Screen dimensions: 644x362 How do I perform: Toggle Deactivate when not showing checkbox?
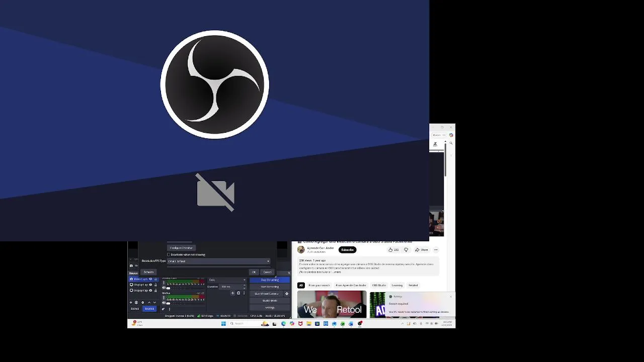(169, 254)
